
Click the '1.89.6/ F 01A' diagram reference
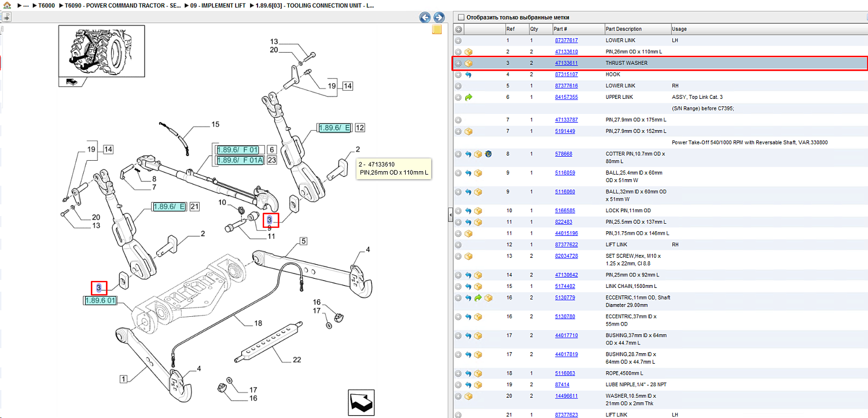(x=240, y=160)
